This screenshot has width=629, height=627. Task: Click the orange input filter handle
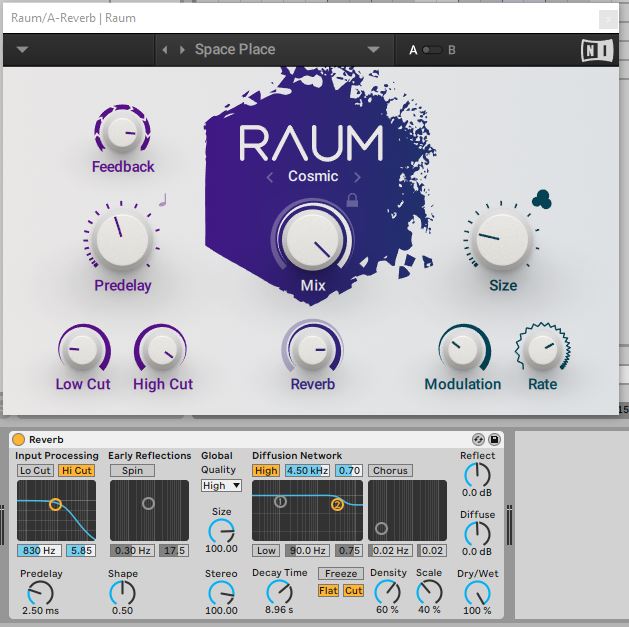tap(56, 503)
